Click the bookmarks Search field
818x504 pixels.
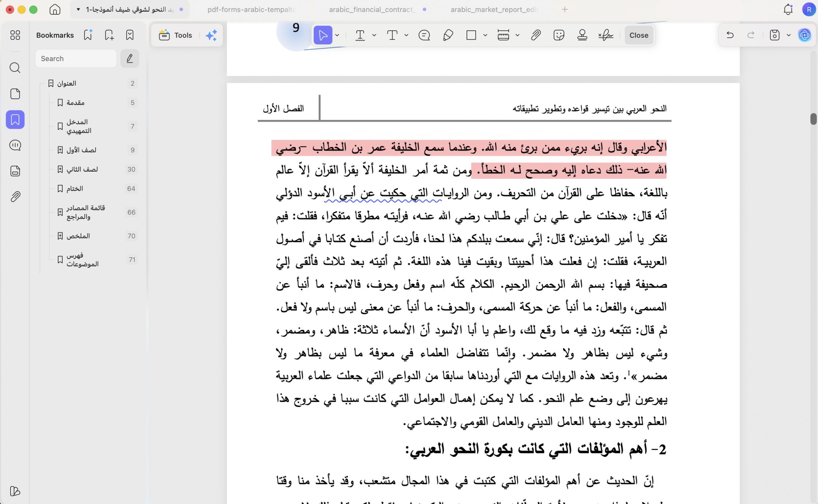[x=76, y=59]
